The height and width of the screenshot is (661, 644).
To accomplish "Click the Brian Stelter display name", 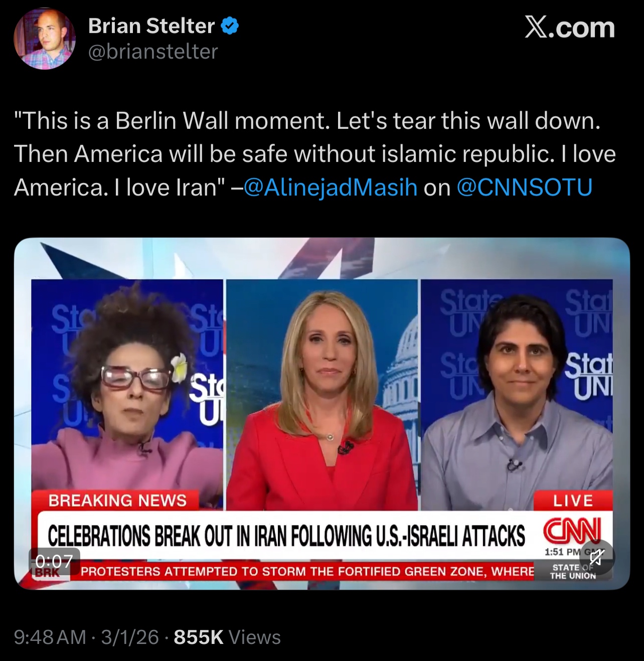I will [x=151, y=26].
